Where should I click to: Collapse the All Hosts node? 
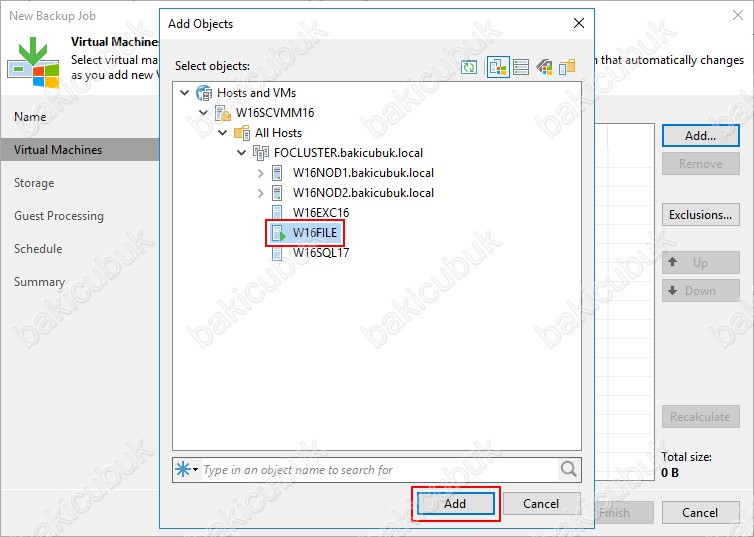223,133
